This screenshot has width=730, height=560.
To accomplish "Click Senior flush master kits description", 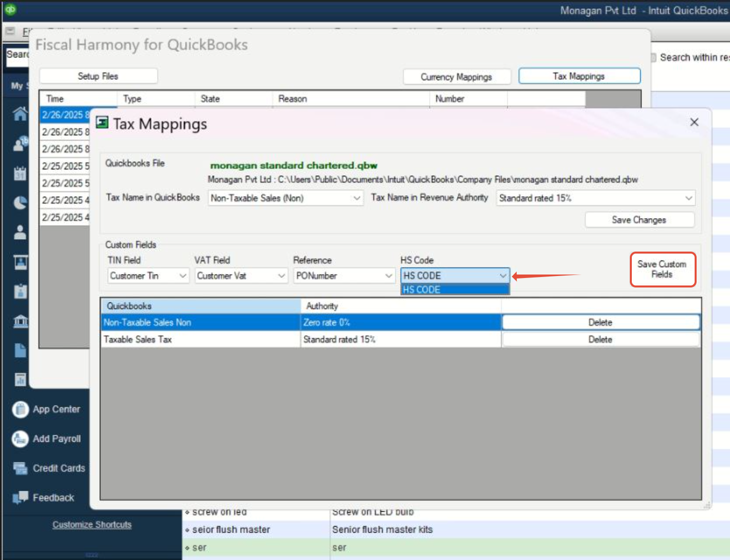I will pos(382,530).
